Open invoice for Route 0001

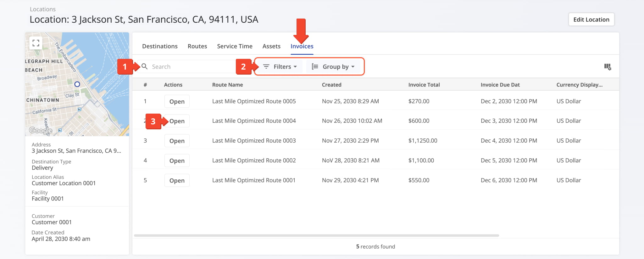click(x=177, y=181)
